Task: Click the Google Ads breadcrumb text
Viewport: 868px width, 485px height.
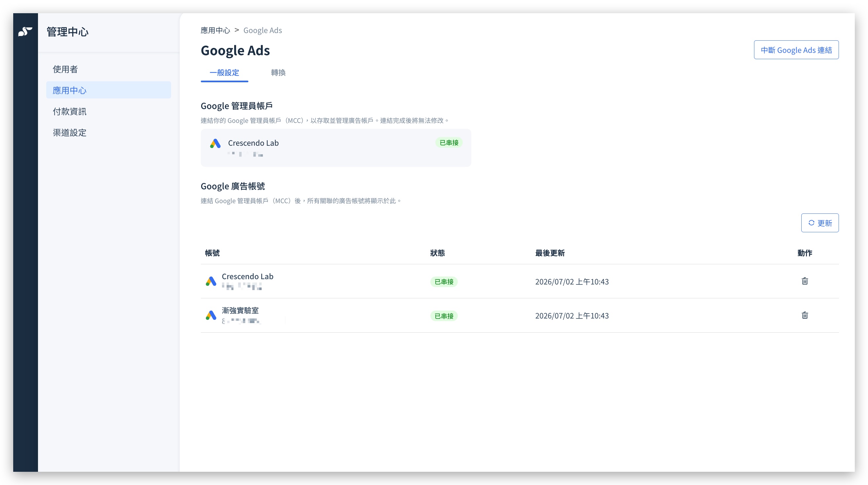Action: pos(263,30)
